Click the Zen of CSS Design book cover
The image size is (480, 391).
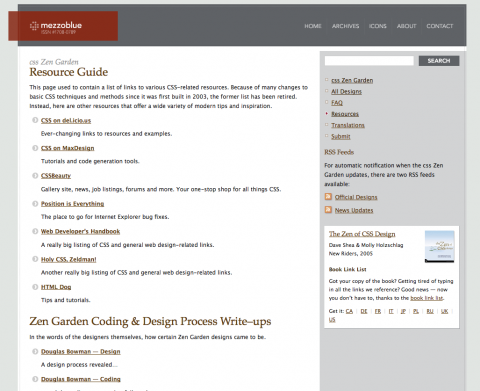[439, 246]
